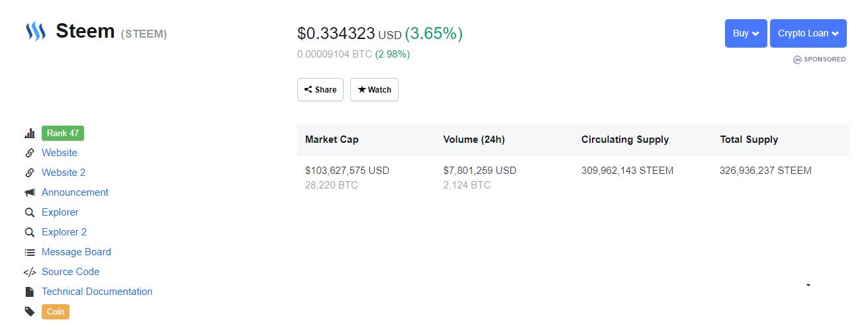The image size is (868, 324).
Task: Click the green Rank 47 badge
Action: click(x=63, y=134)
